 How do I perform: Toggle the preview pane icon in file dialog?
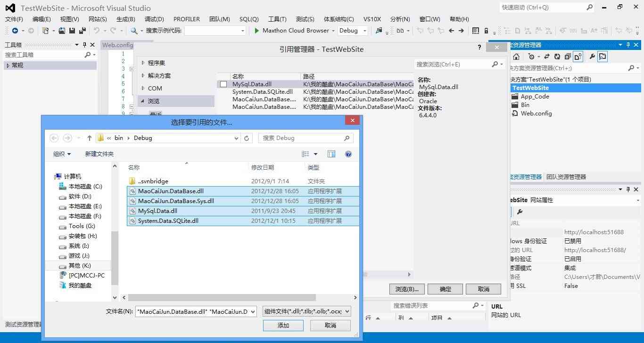pos(331,154)
